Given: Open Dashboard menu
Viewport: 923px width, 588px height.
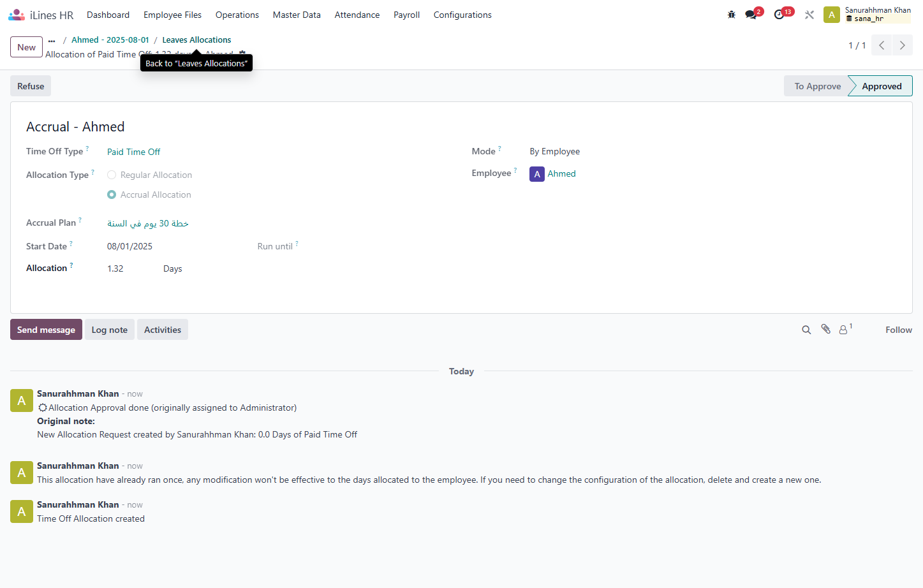Looking at the screenshot, I should click(x=108, y=15).
